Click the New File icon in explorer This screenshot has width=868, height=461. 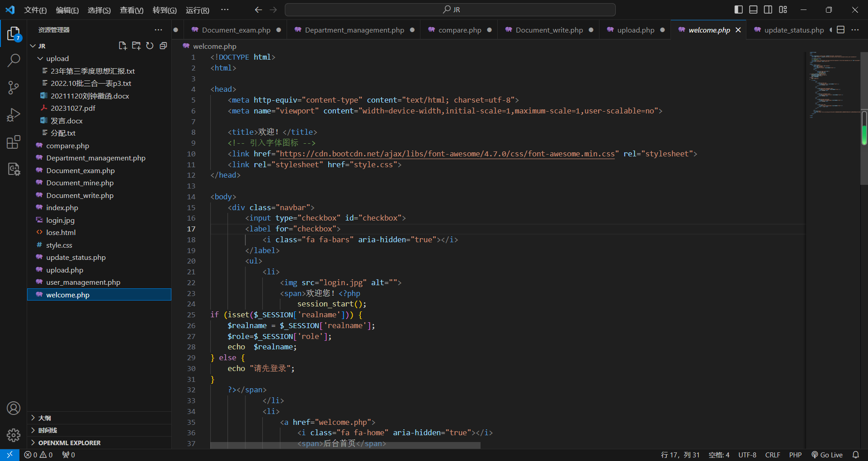click(123, 46)
